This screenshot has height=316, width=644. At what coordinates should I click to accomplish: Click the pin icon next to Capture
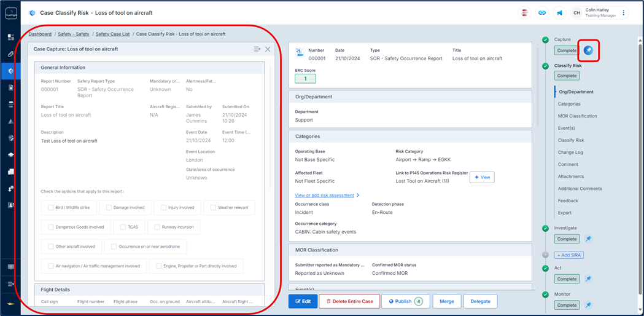[588, 50]
